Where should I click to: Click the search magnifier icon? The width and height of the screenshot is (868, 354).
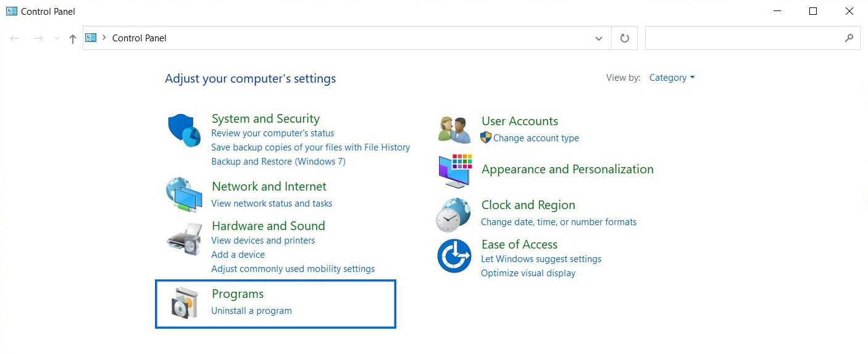pos(849,38)
